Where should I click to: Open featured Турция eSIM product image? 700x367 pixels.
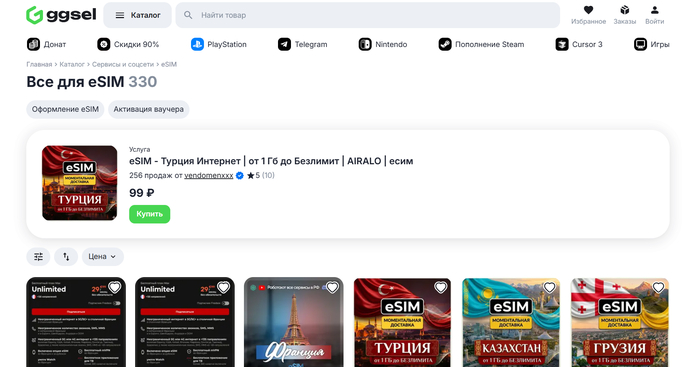[x=79, y=183]
